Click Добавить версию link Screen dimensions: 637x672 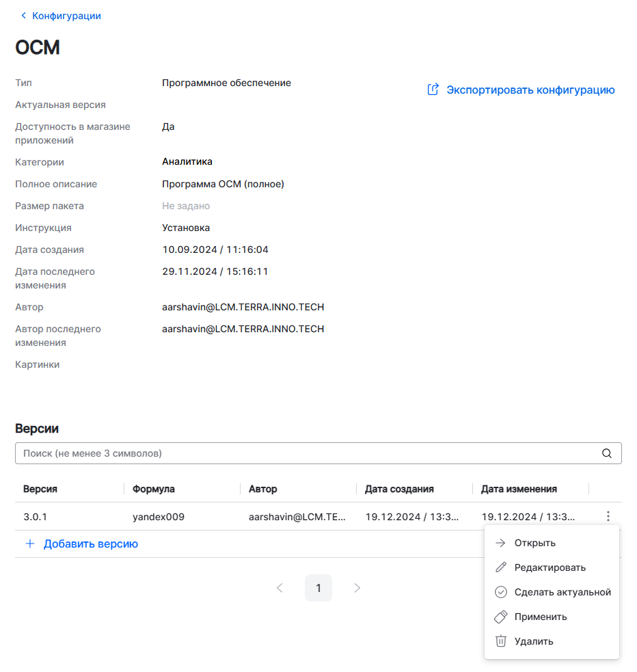click(x=90, y=544)
